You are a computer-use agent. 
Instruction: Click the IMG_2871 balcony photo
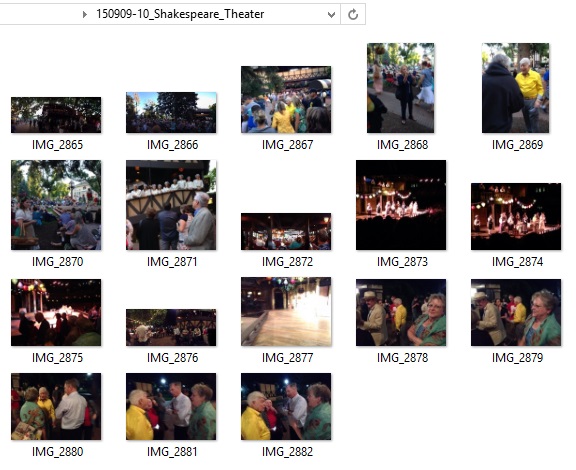tap(171, 205)
